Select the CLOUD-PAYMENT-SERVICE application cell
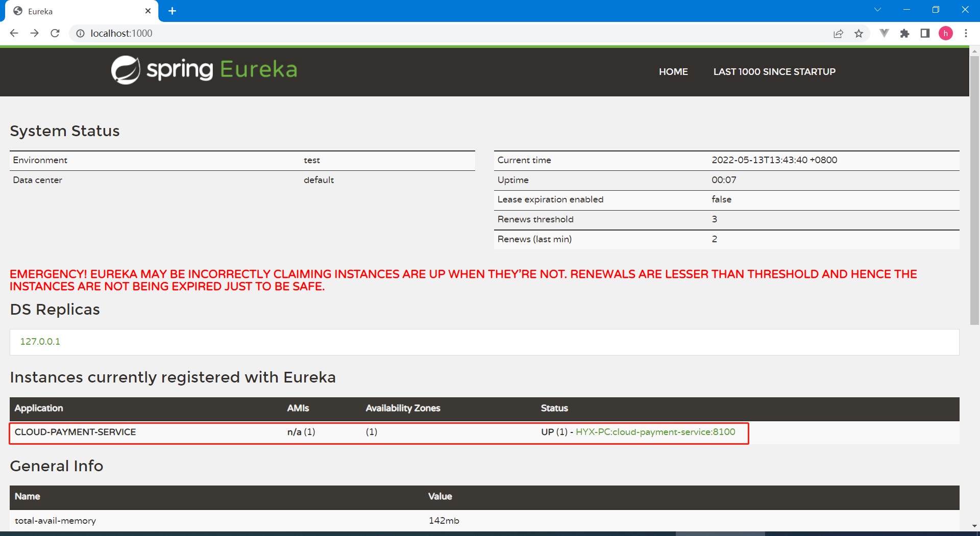980x536 pixels. coord(75,432)
